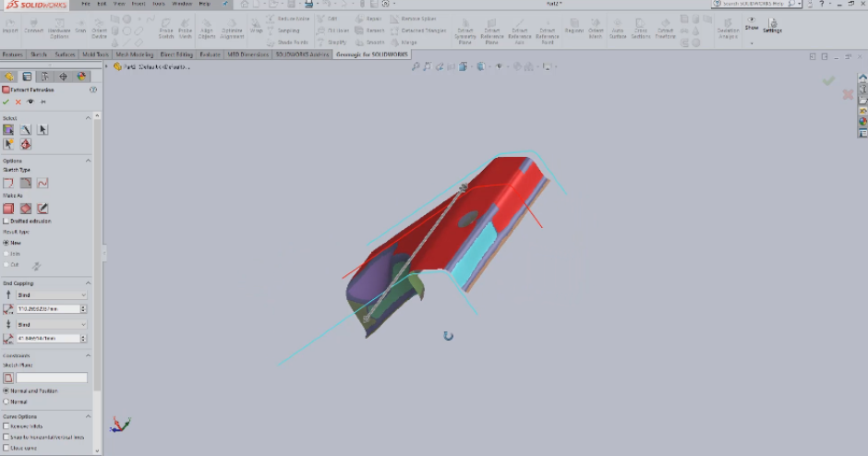Collapse the Options section
868x456 pixels.
coord(89,161)
